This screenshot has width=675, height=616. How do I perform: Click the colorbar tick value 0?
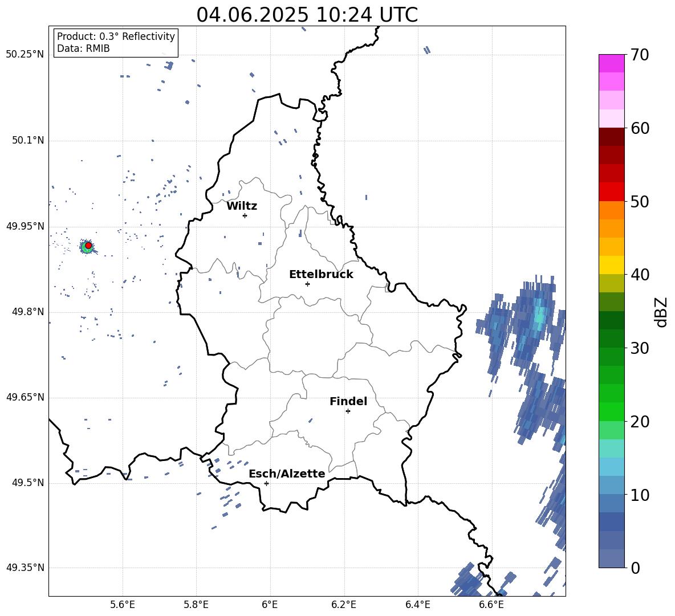(x=635, y=568)
